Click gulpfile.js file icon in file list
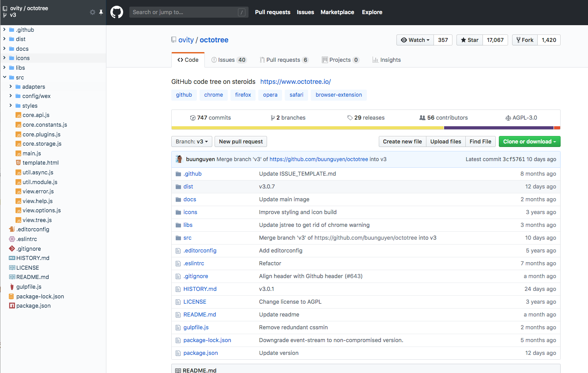The height and width of the screenshot is (373, 588). tap(178, 328)
